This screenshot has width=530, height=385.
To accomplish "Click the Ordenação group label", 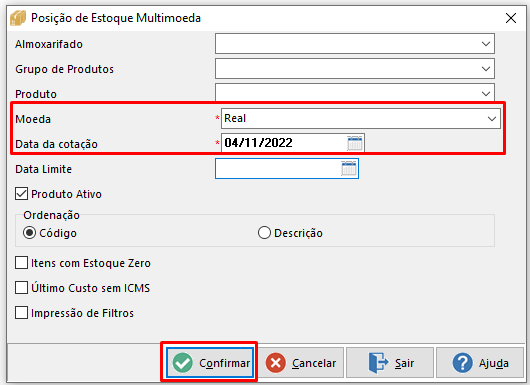I will pos(51,215).
